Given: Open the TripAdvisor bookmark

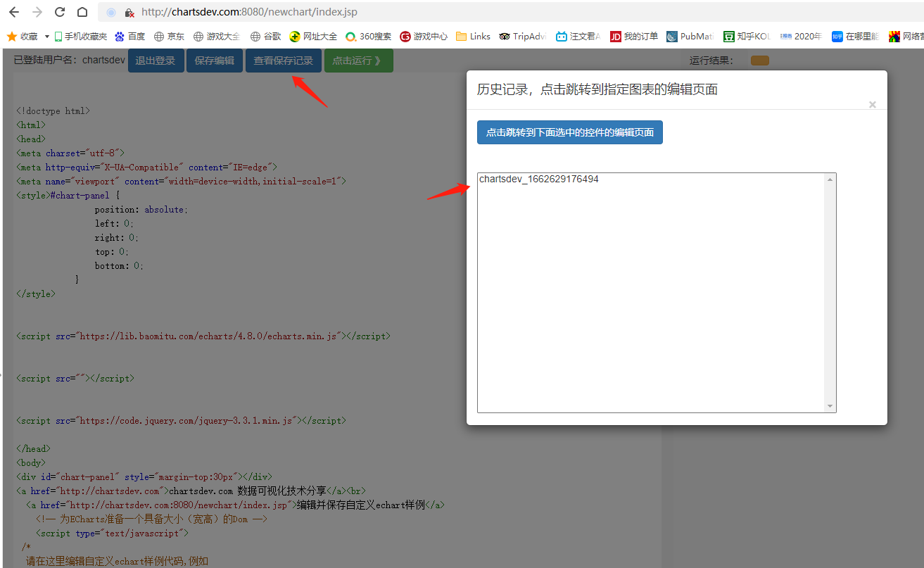Looking at the screenshot, I should pos(523,36).
